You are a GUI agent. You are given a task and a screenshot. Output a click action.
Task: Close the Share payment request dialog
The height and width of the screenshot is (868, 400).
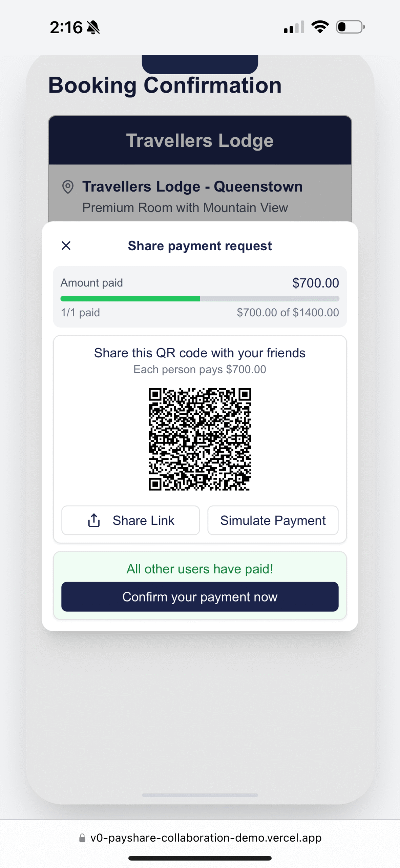66,245
